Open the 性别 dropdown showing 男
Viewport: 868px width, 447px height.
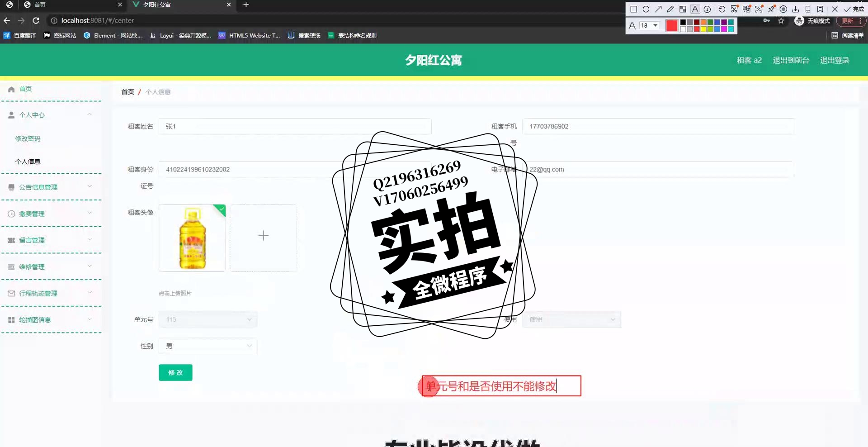(208, 346)
